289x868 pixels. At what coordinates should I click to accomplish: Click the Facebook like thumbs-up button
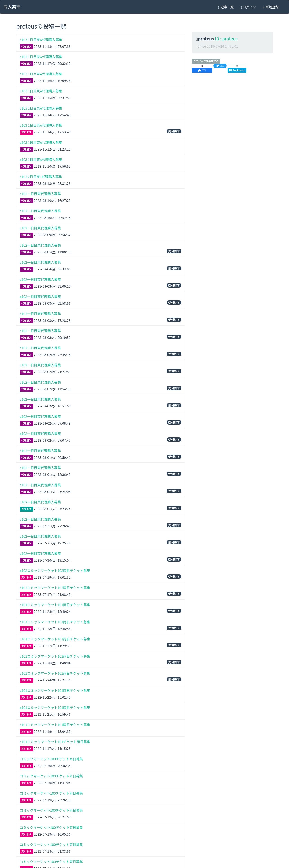[x=202, y=70]
